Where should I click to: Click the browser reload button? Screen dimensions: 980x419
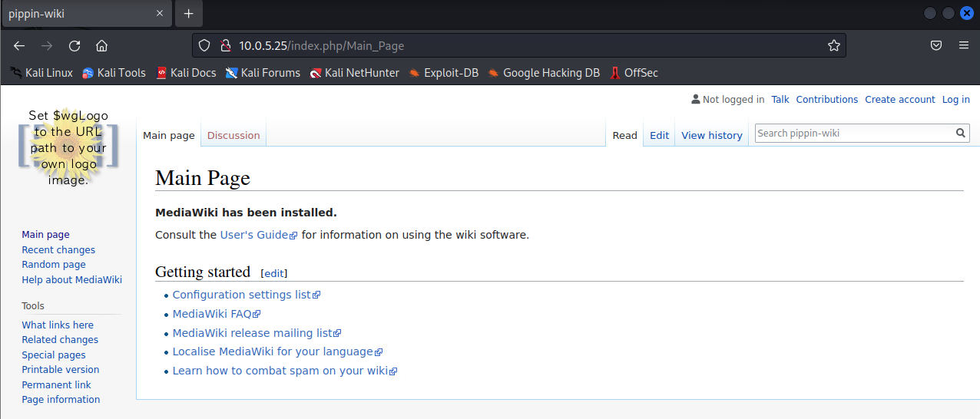[74, 45]
